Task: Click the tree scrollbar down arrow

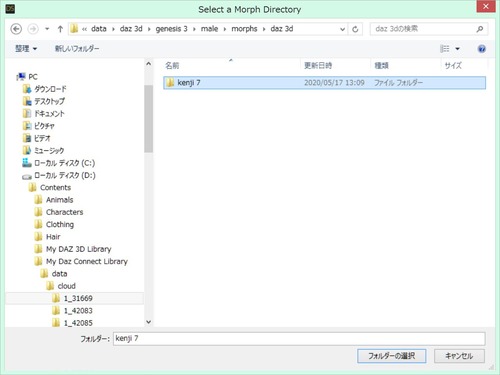Action: click(x=149, y=322)
